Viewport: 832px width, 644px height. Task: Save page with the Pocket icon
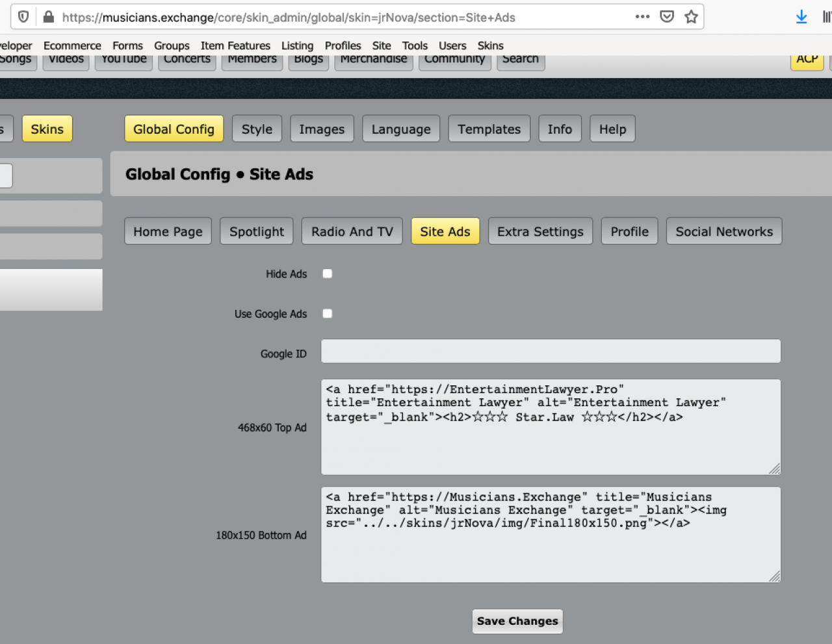pos(667,17)
